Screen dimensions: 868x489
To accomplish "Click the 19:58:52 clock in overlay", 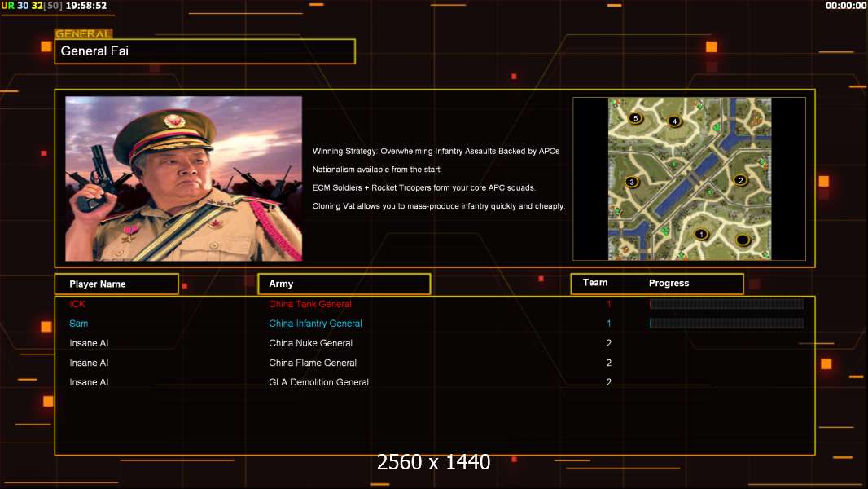I will click(86, 6).
